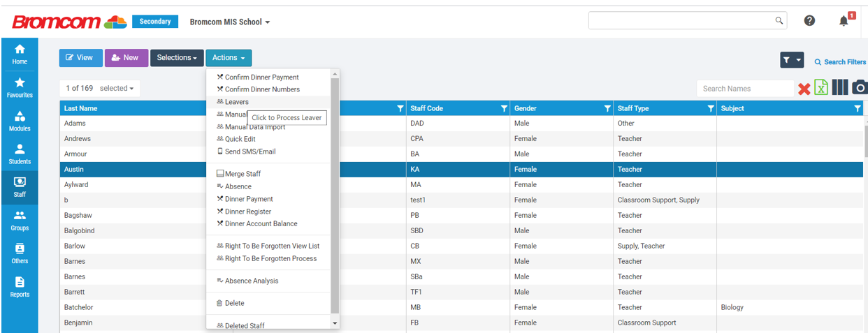
Task: Click the Search Names input field
Action: coord(744,89)
